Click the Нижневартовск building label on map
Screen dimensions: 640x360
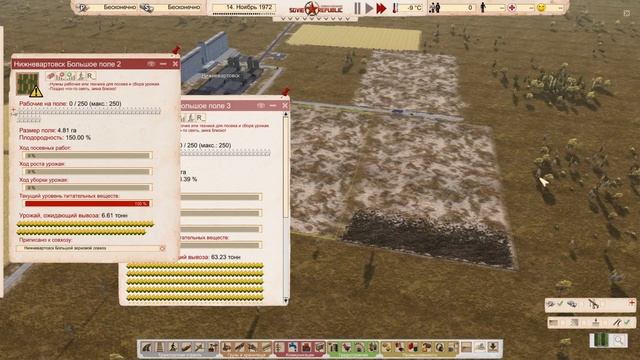tap(220, 76)
